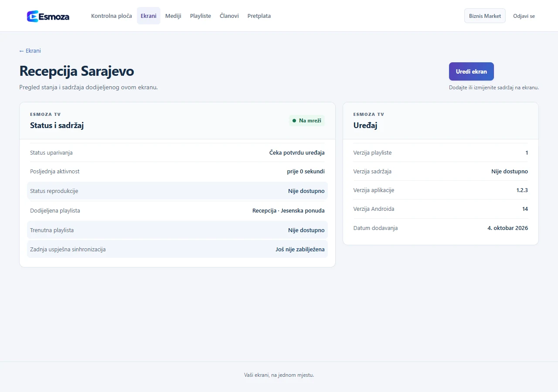The width and height of the screenshot is (558, 392).
Task: Click the Biznis Market button
Action: tap(485, 16)
